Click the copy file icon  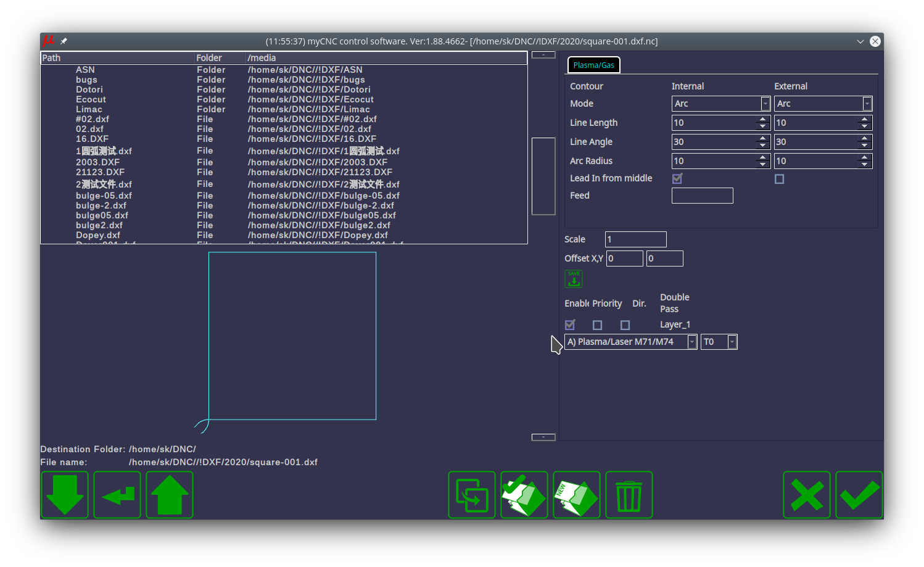pyautogui.click(x=472, y=495)
